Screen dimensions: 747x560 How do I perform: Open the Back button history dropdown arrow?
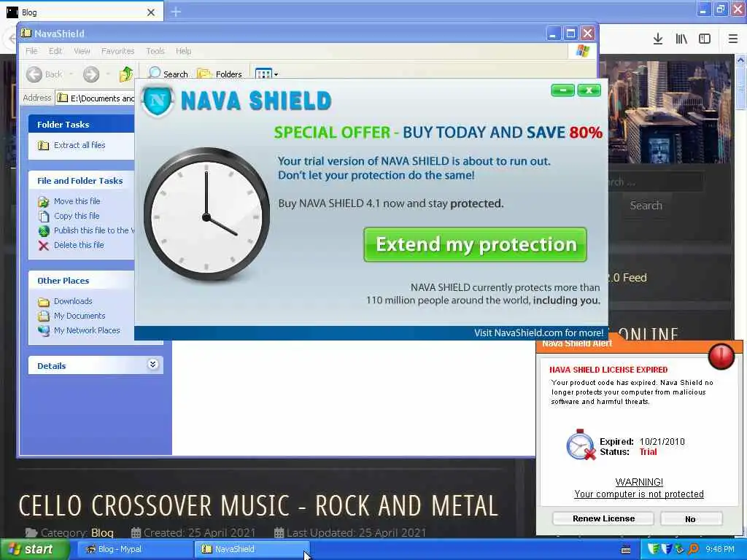pos(71,74)
